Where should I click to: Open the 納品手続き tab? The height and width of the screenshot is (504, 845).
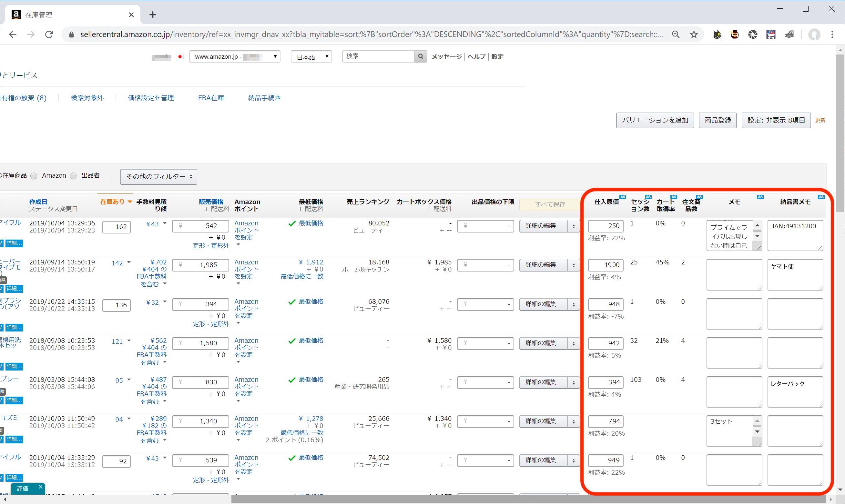point(264,98)
